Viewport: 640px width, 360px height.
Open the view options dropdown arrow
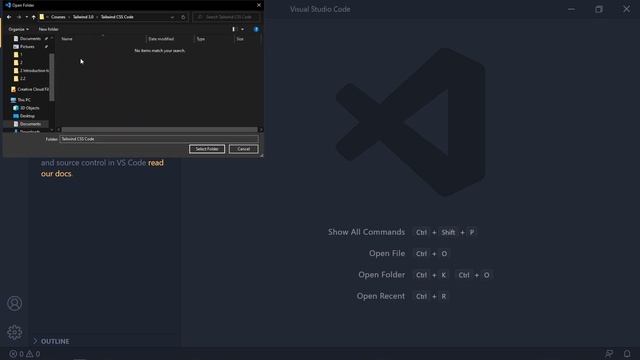242,29
